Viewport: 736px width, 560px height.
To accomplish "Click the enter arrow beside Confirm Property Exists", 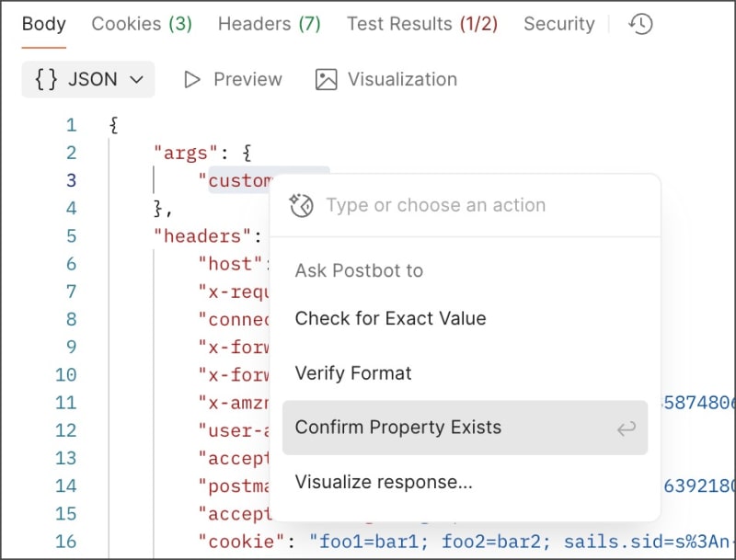I will (x=626, y=428).
